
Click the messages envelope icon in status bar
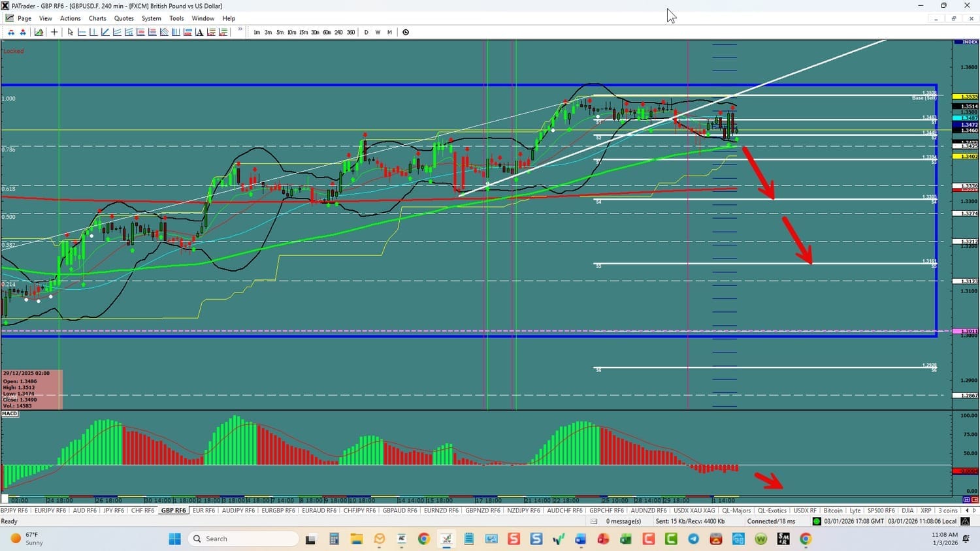click(594, 521)
